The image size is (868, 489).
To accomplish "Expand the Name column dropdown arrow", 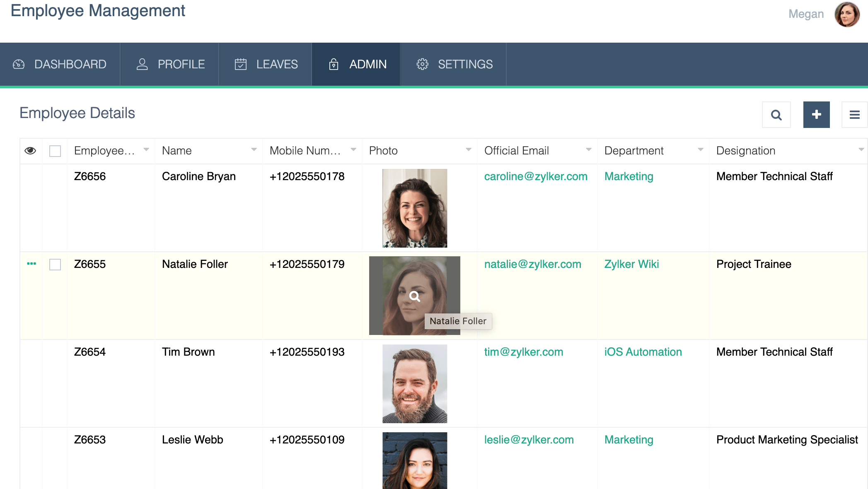I will pos(254,150).
